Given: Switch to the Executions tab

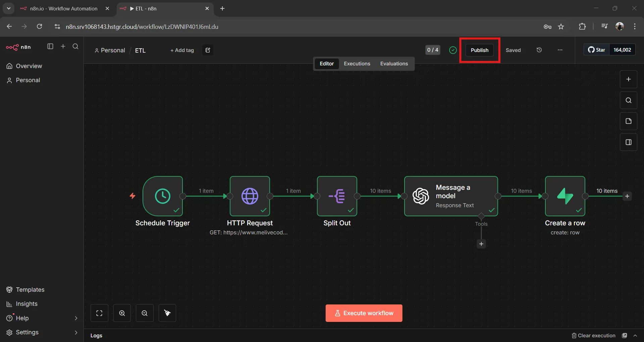Looking at the screenshot, I should click(x=357, y=63).
